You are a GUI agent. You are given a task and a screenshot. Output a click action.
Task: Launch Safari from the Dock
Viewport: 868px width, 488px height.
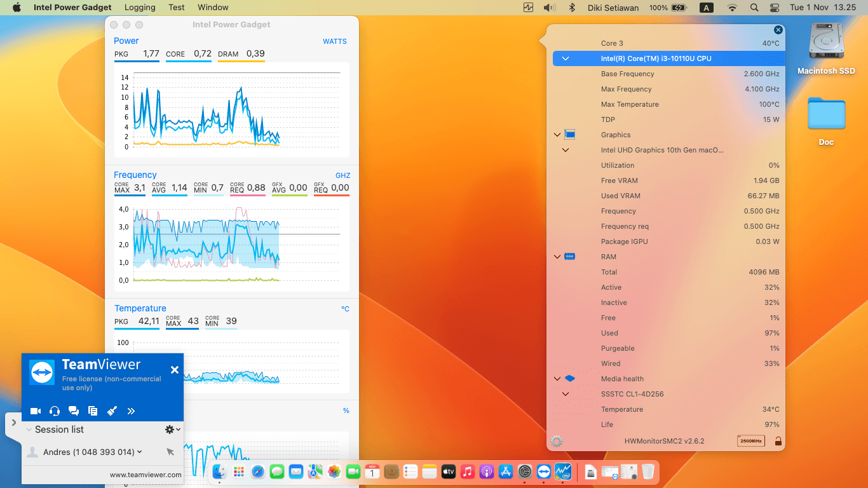pos(257,471)
